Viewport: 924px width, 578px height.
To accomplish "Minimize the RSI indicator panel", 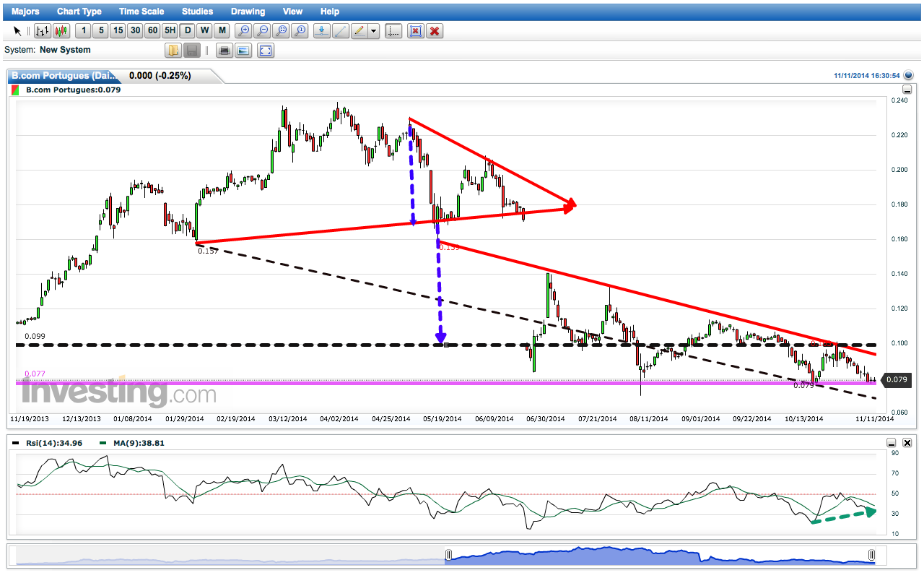I will coord(892,443).
